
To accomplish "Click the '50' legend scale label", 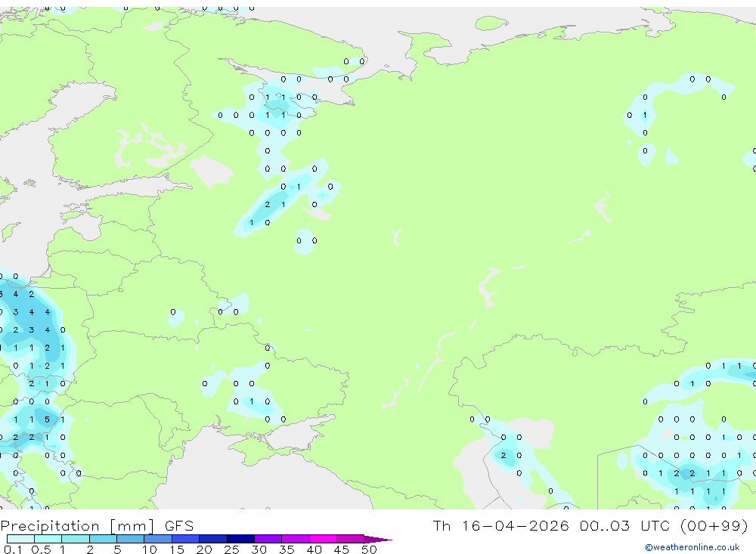I will click(369, 549).
